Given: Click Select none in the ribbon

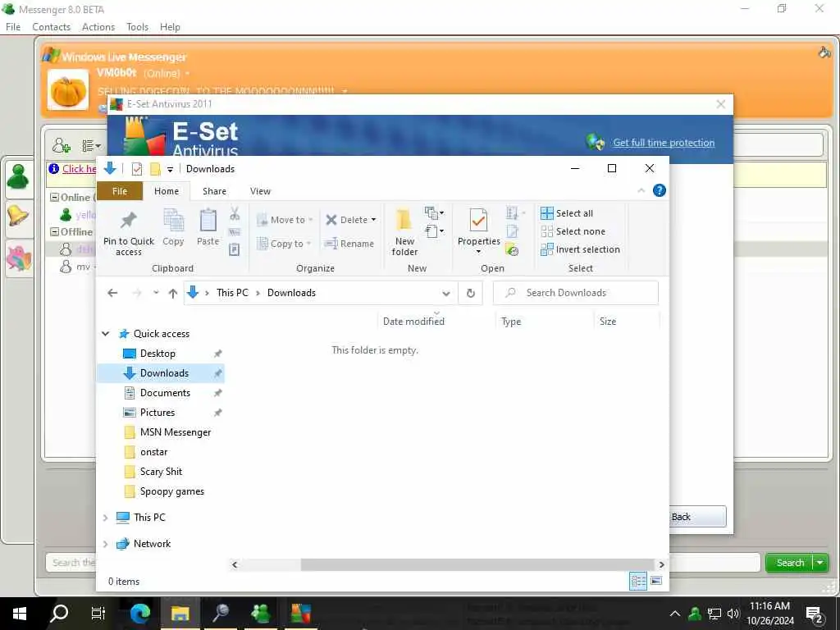Looking at the screenshot, I should 573,231.
